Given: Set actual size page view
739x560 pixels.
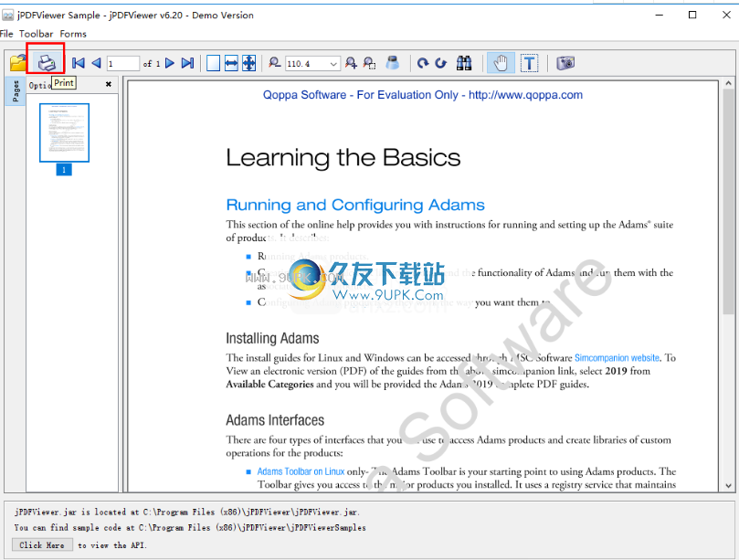Looking at the screenshot, I should pyautogui.click(x=213, y=63).
